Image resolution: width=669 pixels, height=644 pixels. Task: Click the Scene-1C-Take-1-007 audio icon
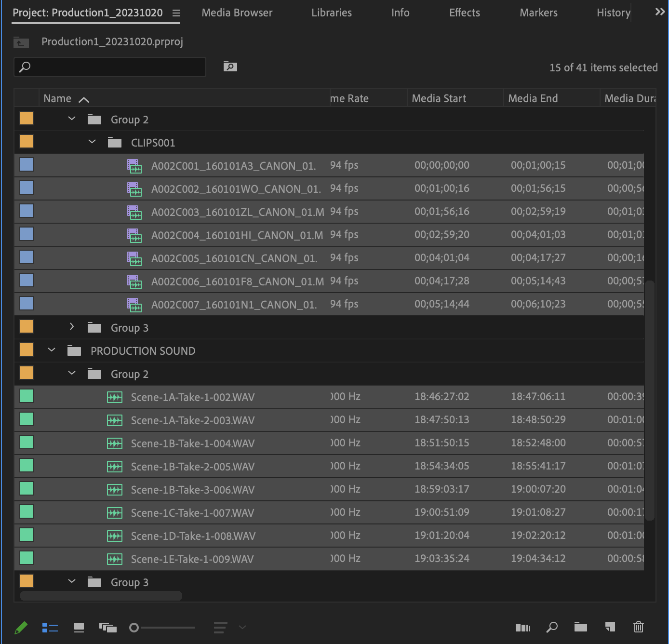point(115,513)
